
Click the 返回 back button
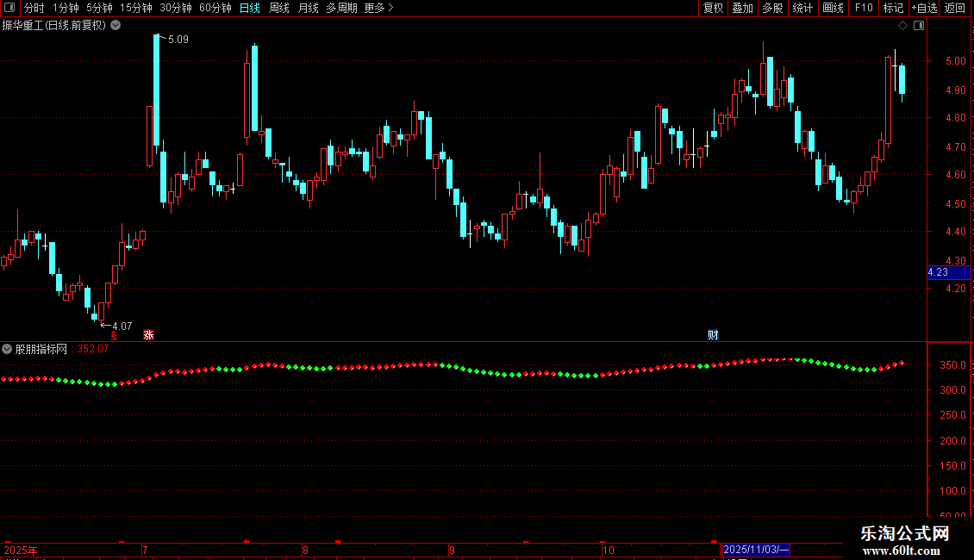[955, 8]
